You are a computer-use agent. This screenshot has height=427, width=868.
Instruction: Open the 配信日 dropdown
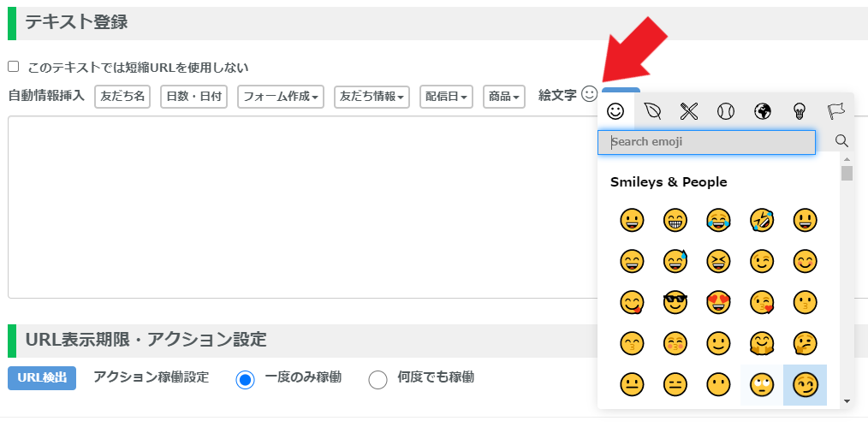pos(446,96)
